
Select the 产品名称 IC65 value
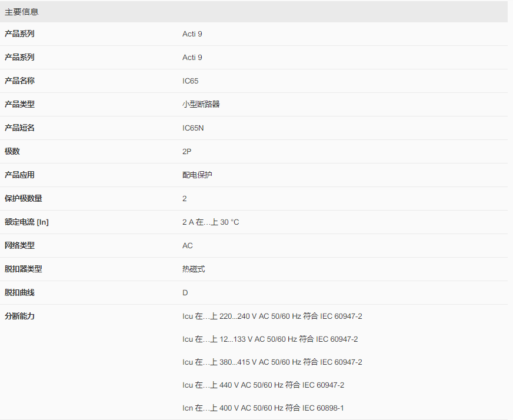click(191, 81)
